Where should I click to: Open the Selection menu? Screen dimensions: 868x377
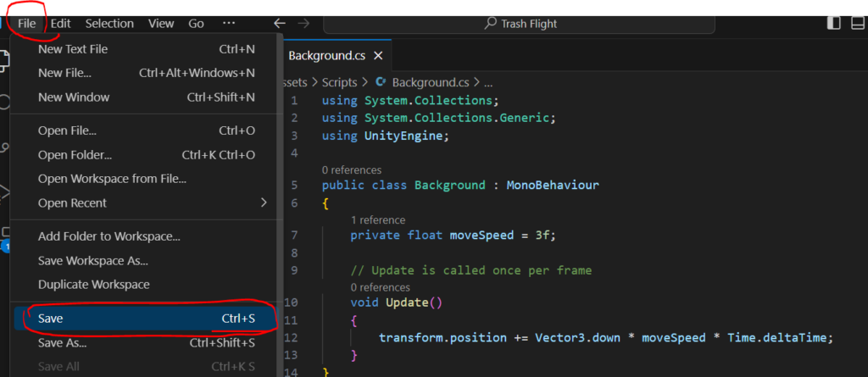click(x=109, y=24)
